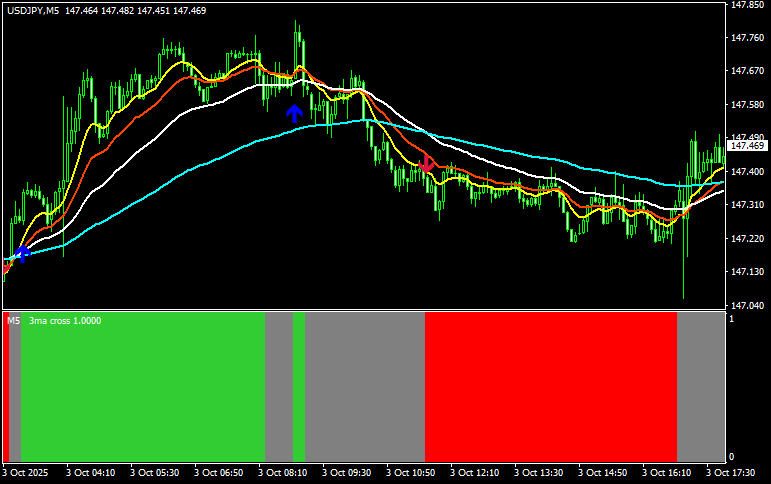Click the M5 timeframe label in subwindow
The height and width of the screenshot is (484, 771).
click(x=13, y=321)
